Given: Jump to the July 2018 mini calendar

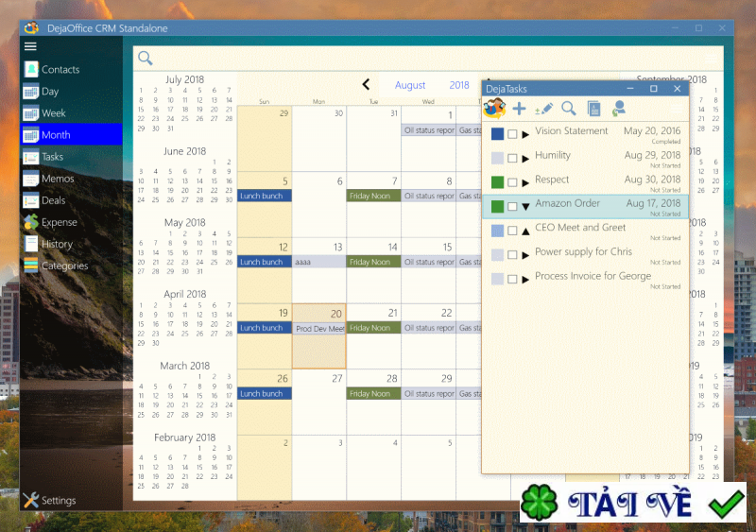Looking at the screenshot, I should (x=184, y=79).
